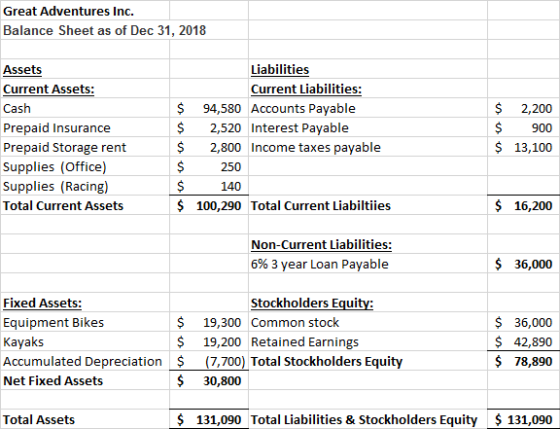Select the Prepaid Storage rent amount 2,800
The height and width of the screenshot is (429, 560).
(x=209, y=147)
